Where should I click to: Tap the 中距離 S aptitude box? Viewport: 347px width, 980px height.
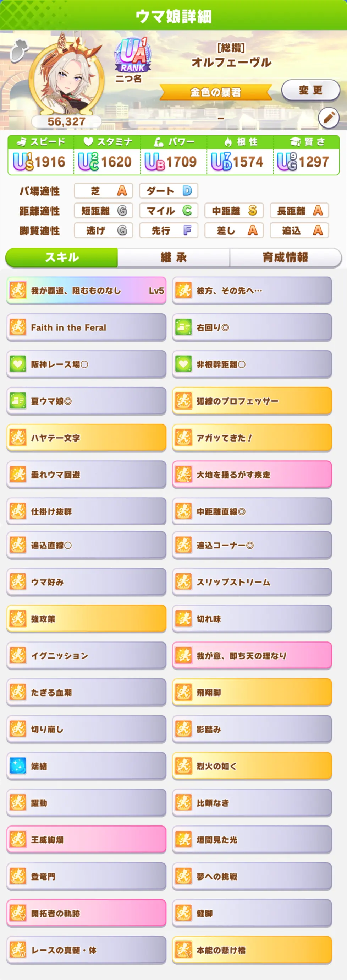click(234, 210)
